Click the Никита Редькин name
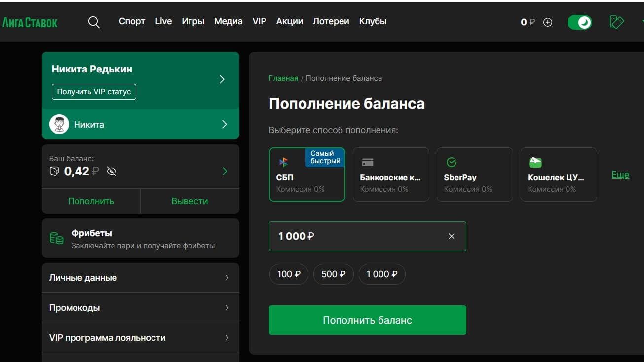The width and height of the screenshot is (644, 362). 92,69
